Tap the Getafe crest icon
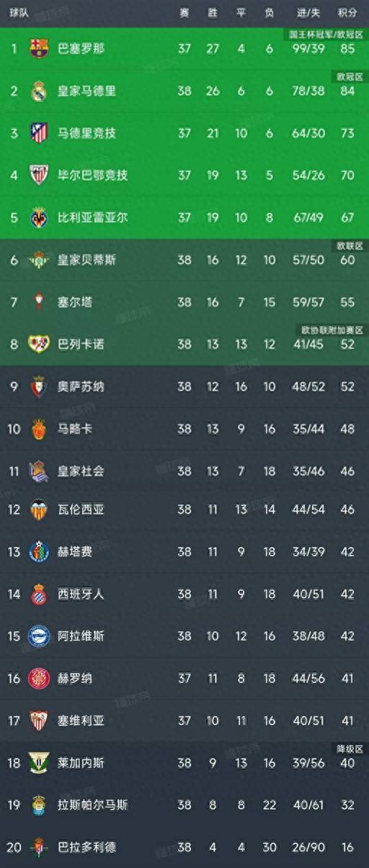The width and height of the screenshot is (369, 868). click(38, 552)
